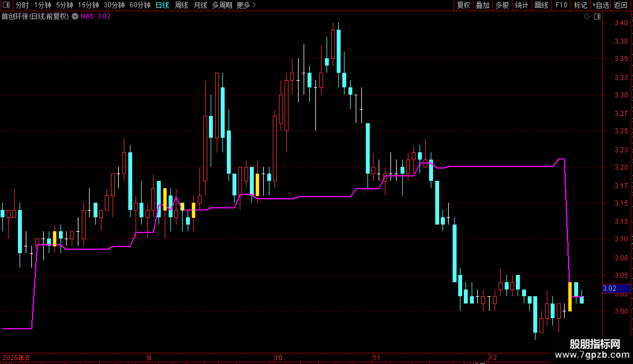Switch to 周线 weekly chart
Screen dimensions: 633x364
[x=181, y=5]
